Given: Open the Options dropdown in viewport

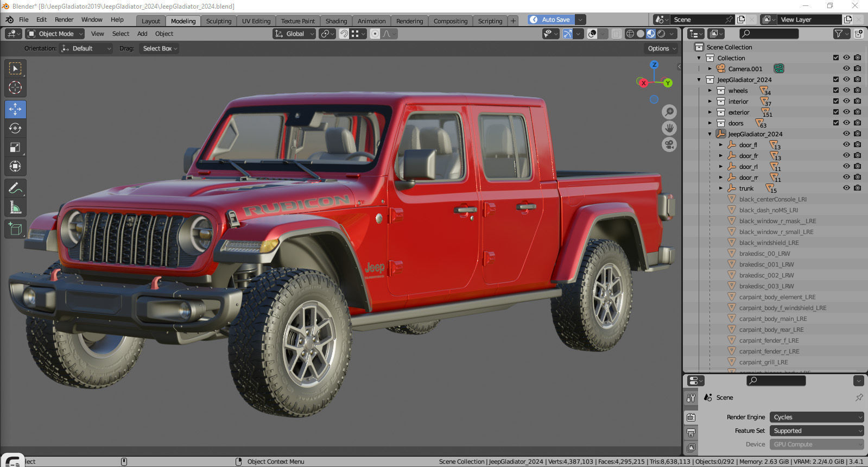Looking at the screenshot, I should [x=662, y=48].
